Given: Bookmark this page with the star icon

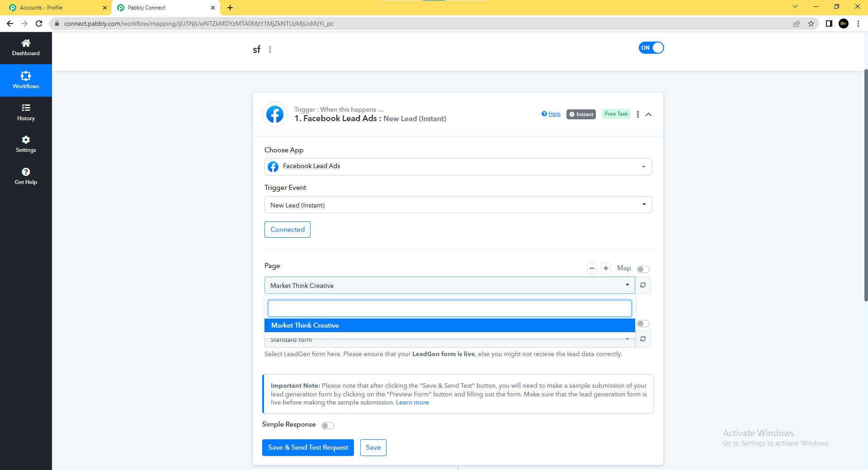Looking at the screenshot, I should pyautogui.click(x=811, y=23).
